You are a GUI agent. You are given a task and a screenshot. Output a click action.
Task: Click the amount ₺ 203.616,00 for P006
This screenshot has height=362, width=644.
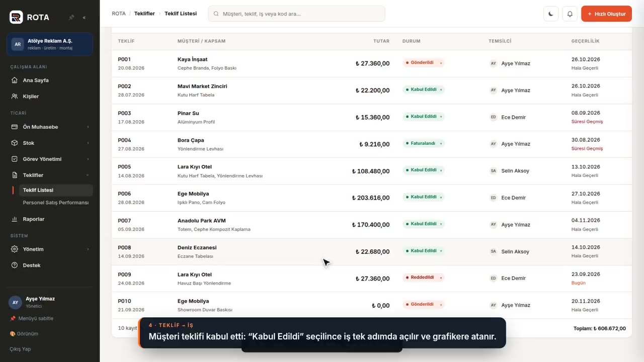pos(371,198)
